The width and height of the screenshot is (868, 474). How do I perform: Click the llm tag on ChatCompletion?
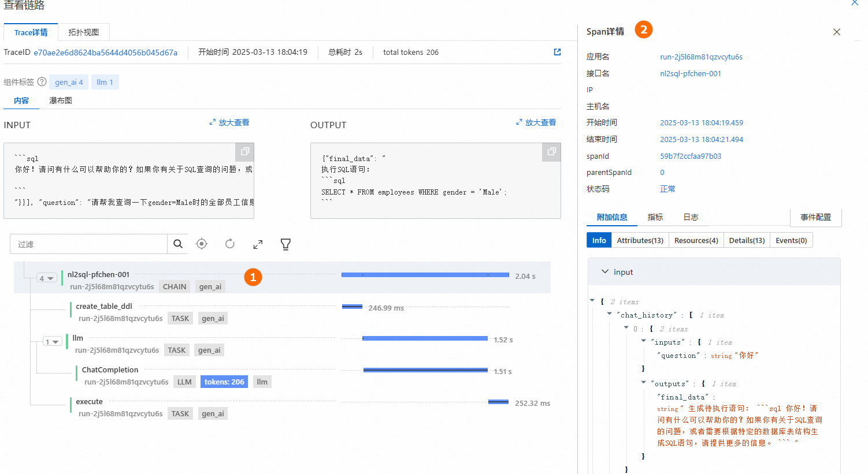coord(262,382)
